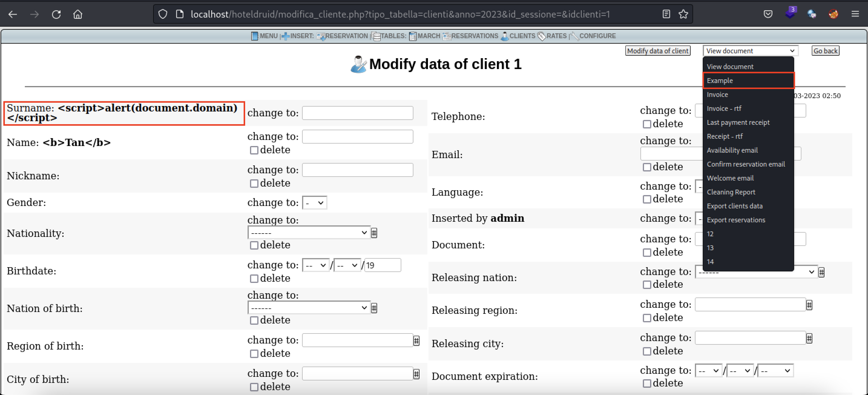The height and width of the screenshot is (395, 868).
Task: Choose Confirm reservation email option
Action: pos(748,164)
